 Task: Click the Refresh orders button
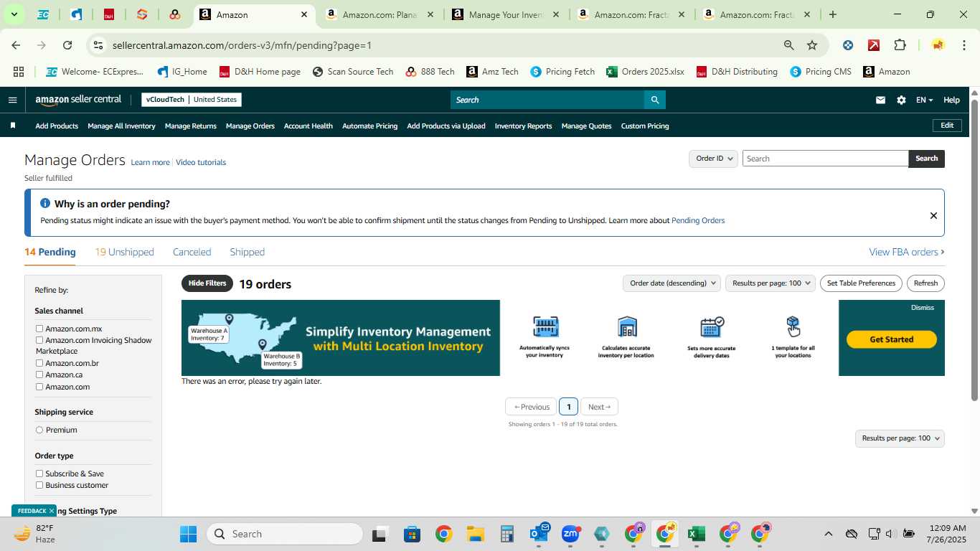coord(925,283)
